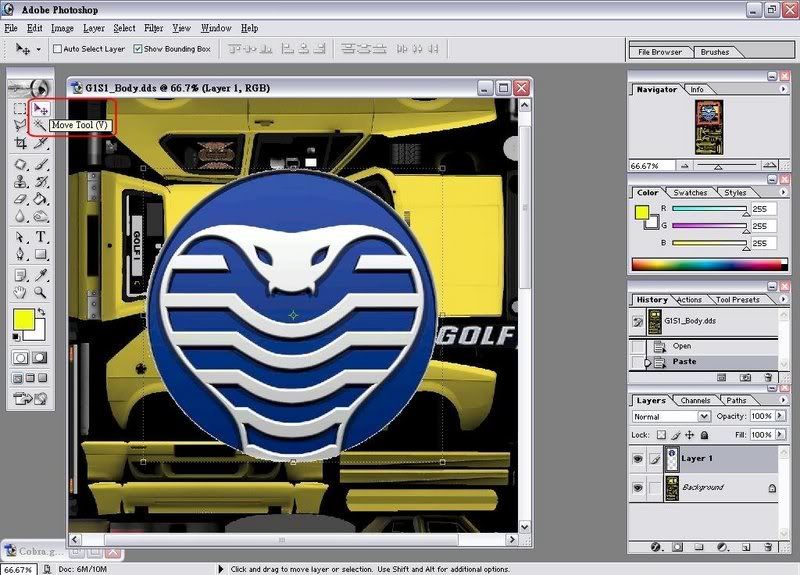Select the Crop tool

tap(20, 143)
